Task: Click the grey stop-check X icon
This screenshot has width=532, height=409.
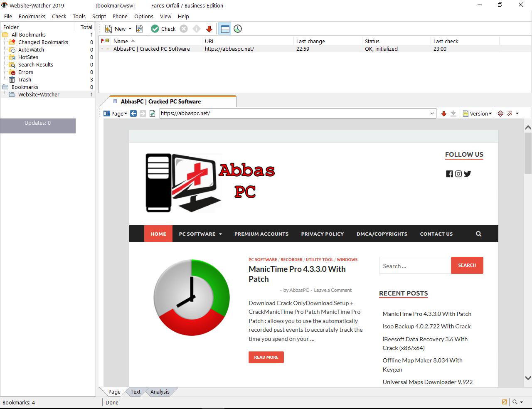Action: click(x=184, y=29)
